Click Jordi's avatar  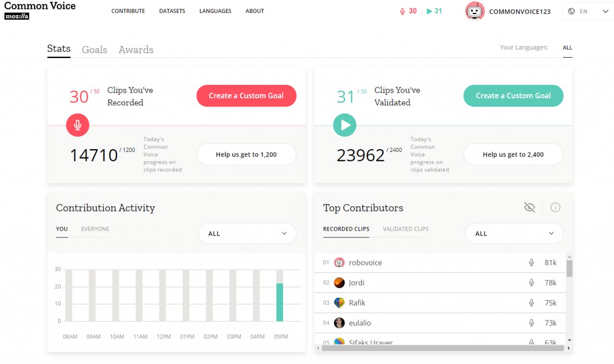point(339,282)
